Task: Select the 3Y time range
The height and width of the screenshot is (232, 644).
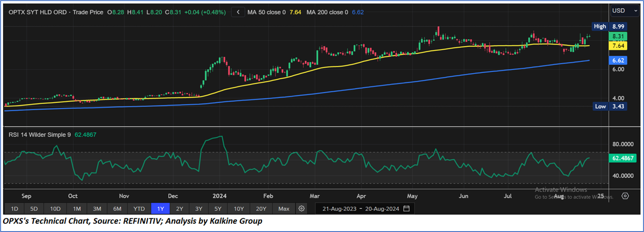Action: pos(199,208)
